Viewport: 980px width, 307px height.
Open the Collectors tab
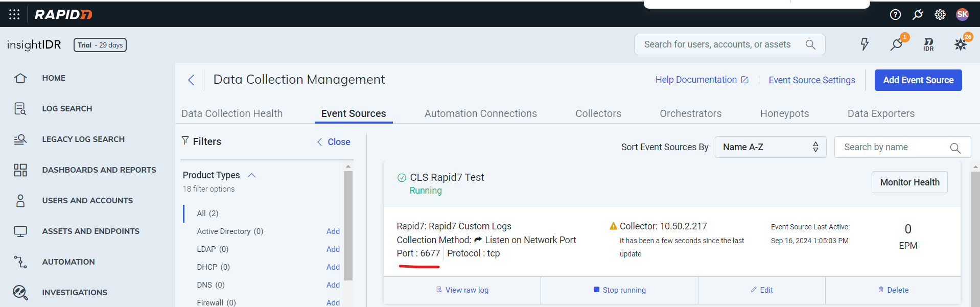[598, 113]
